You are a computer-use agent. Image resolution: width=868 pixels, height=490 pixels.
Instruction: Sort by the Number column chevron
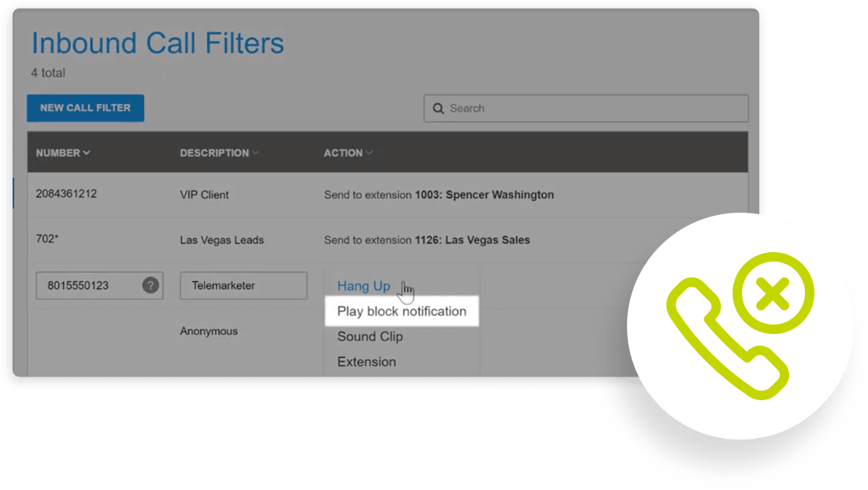86,153
